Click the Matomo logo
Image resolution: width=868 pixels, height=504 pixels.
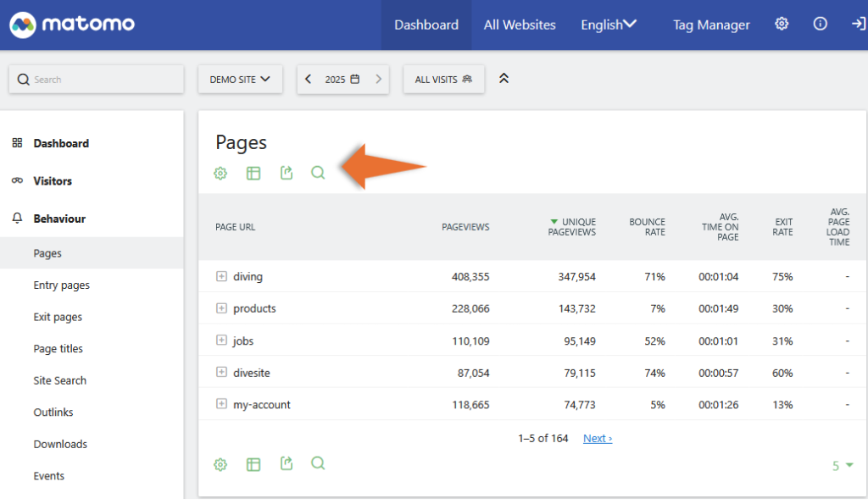pos(72,25)
